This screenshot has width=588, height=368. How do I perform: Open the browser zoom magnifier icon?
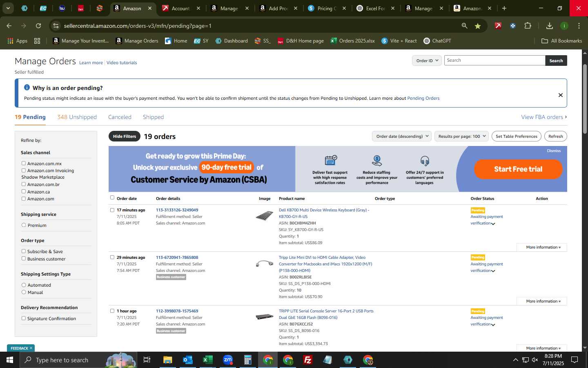click(465, 26)
